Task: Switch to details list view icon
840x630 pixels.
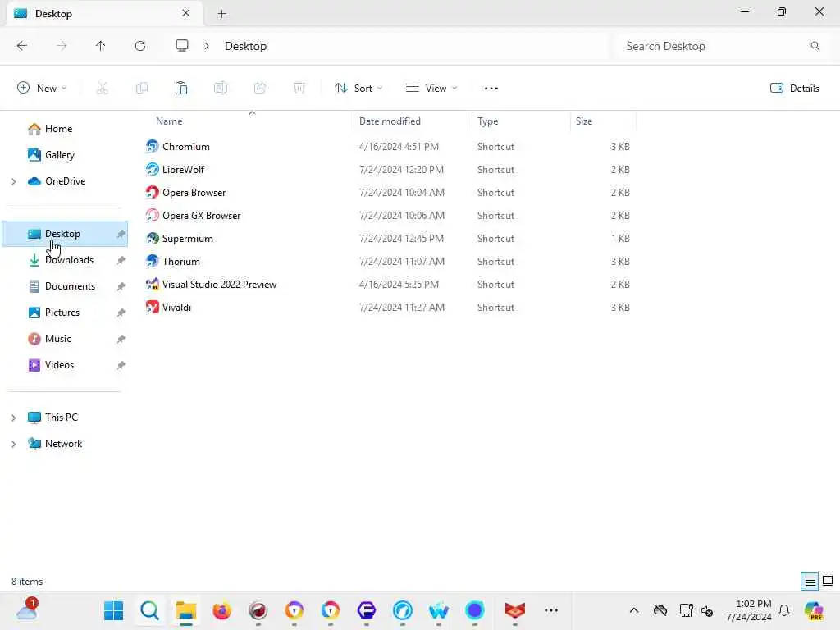Action: 810,581
